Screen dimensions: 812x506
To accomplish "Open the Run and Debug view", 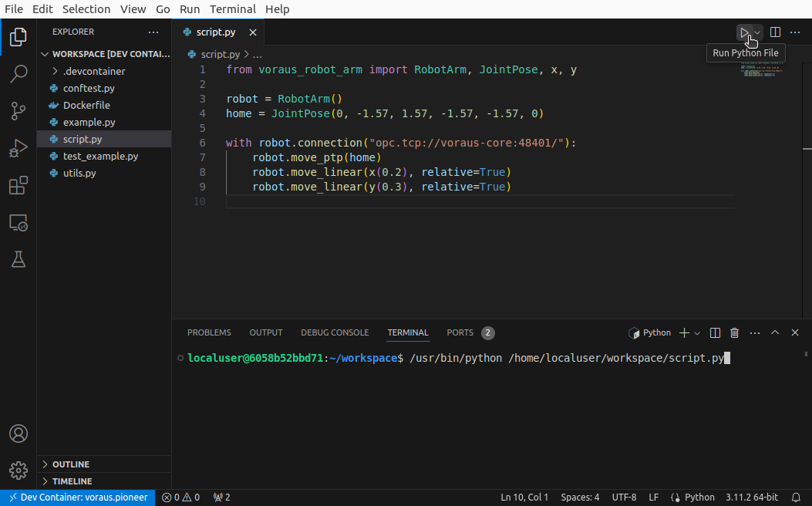I will pos(19,148).
